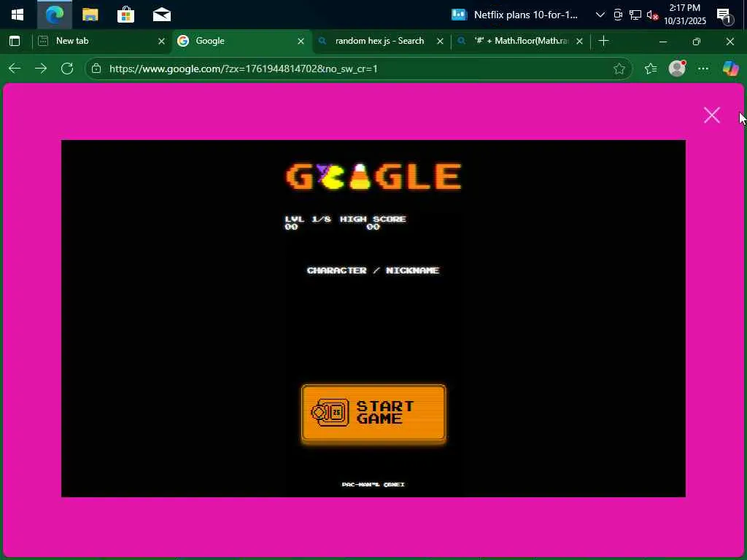Close the random hex js Search tab
Screen dimensions: 747x560
point(440,42)
